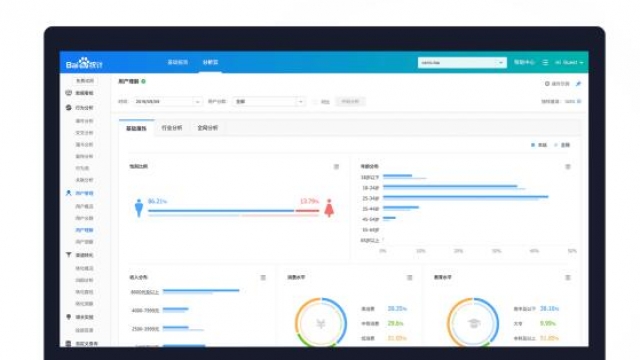Screen dimensions: 640x360
Task: Click the Baidu Tongji logo
Action: 84,63
